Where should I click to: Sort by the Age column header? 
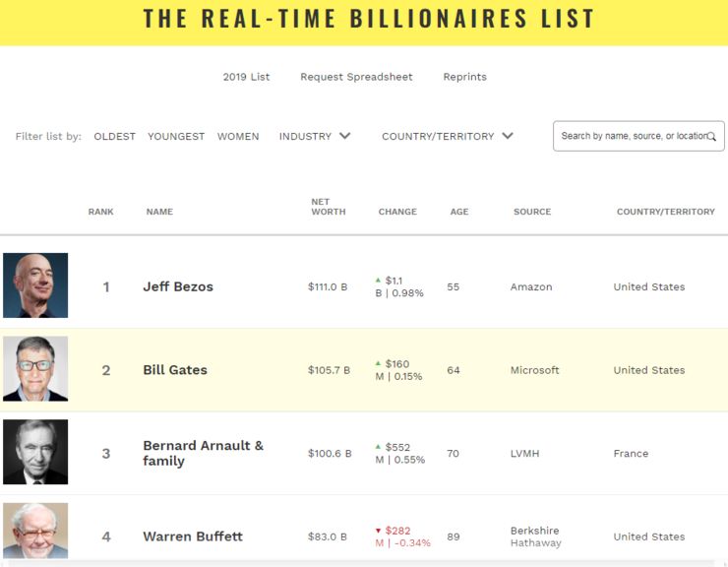[x=459, y=212]
